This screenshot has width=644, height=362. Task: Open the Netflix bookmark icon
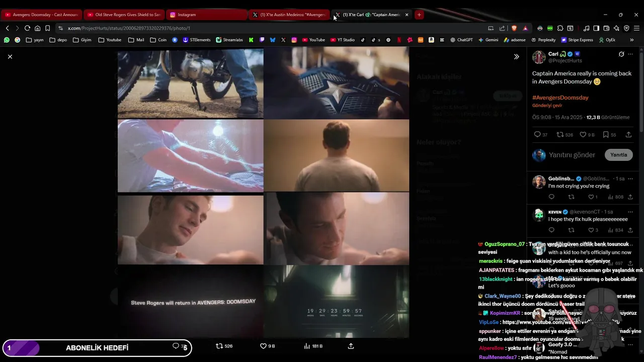(x=399, y=40)
